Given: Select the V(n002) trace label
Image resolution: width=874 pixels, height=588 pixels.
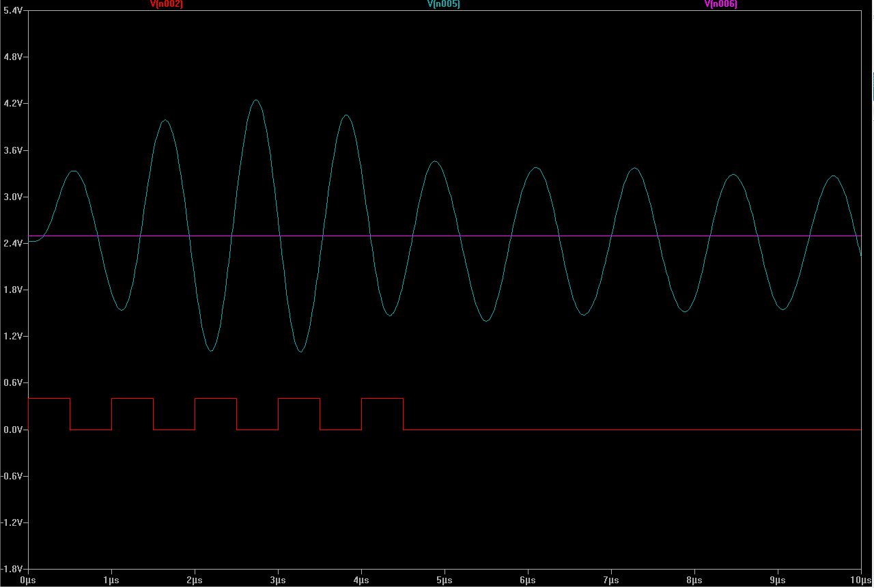Looking at the screenshot, I should pos(167,4).
